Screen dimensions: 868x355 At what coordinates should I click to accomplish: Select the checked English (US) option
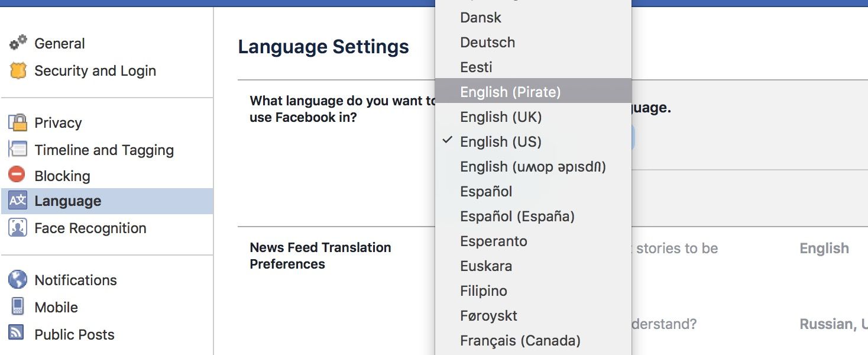500,142
